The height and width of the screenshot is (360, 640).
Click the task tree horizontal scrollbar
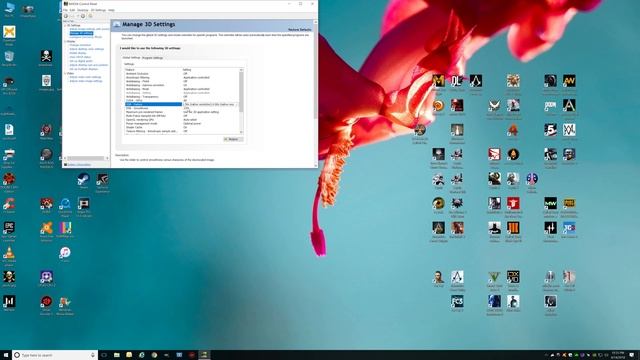(86, 158)
